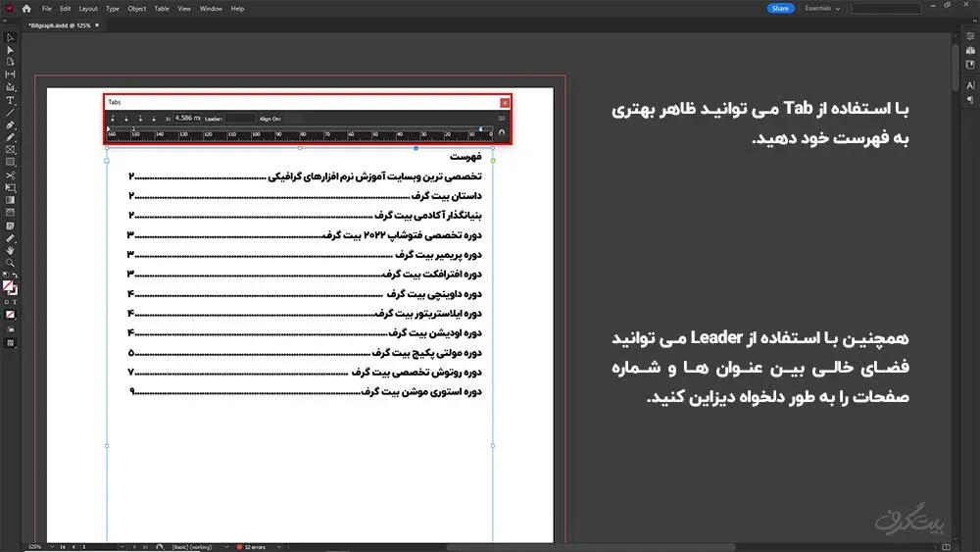Click the X position field in Tabs panel
This screenshot has height=552, width=980.
coord(187,119)
